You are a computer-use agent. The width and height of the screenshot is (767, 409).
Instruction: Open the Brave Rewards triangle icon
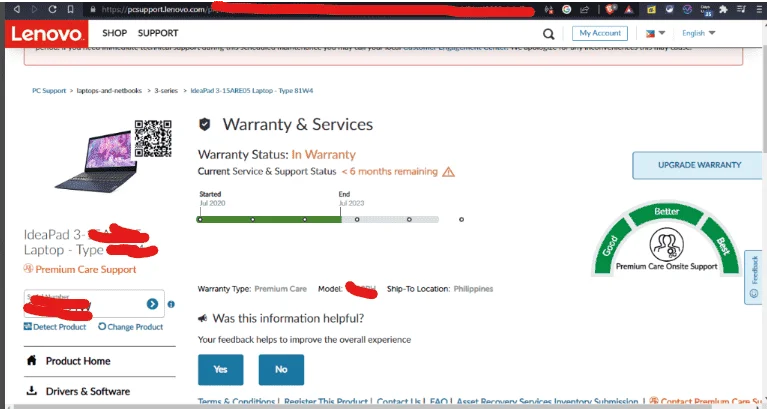629,9
